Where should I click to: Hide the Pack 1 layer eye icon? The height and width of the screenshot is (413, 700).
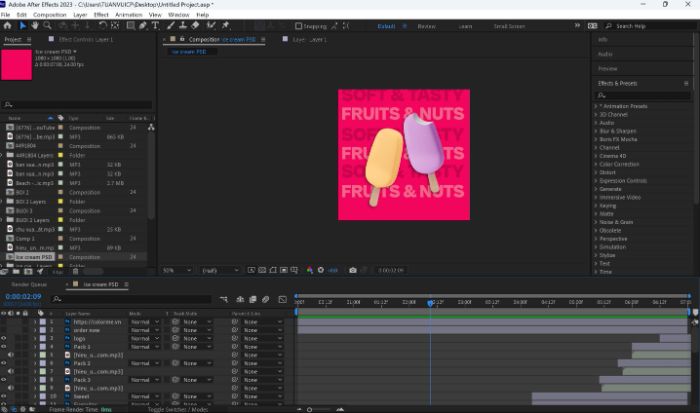[x=4, y=346]
